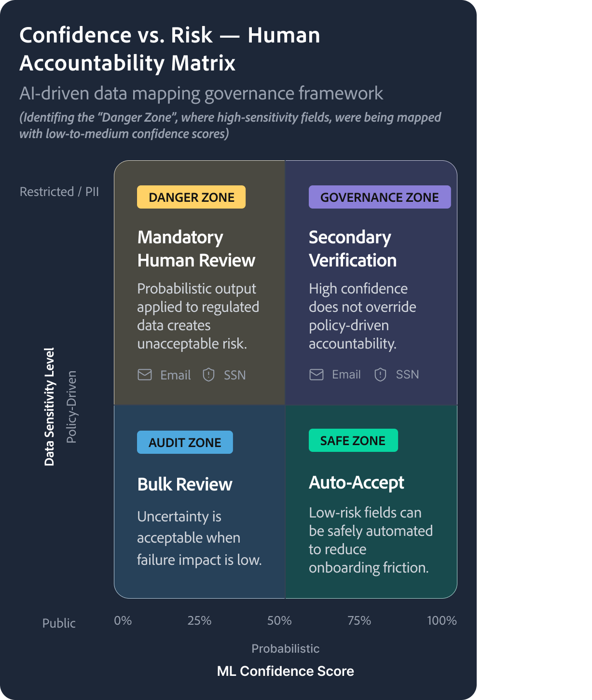592x700 pixels.
Task: Select the Public sensitivity label
Action: [x=59, y=623]
